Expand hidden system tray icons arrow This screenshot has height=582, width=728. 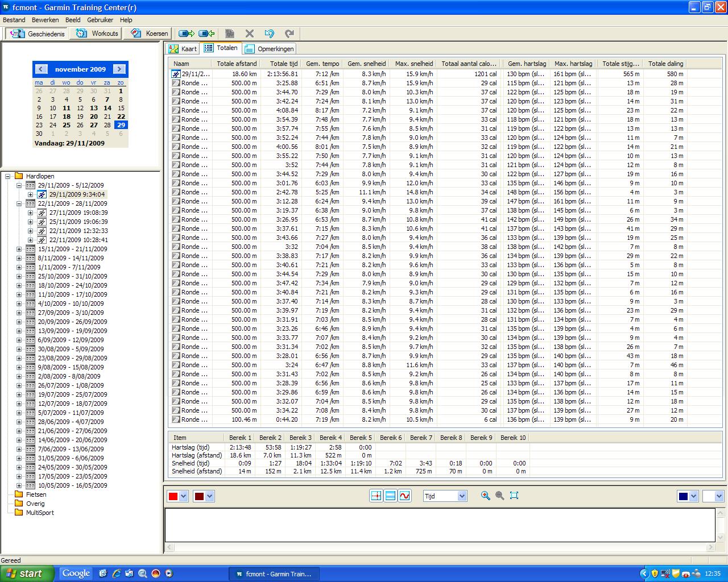tap(644, 574)
